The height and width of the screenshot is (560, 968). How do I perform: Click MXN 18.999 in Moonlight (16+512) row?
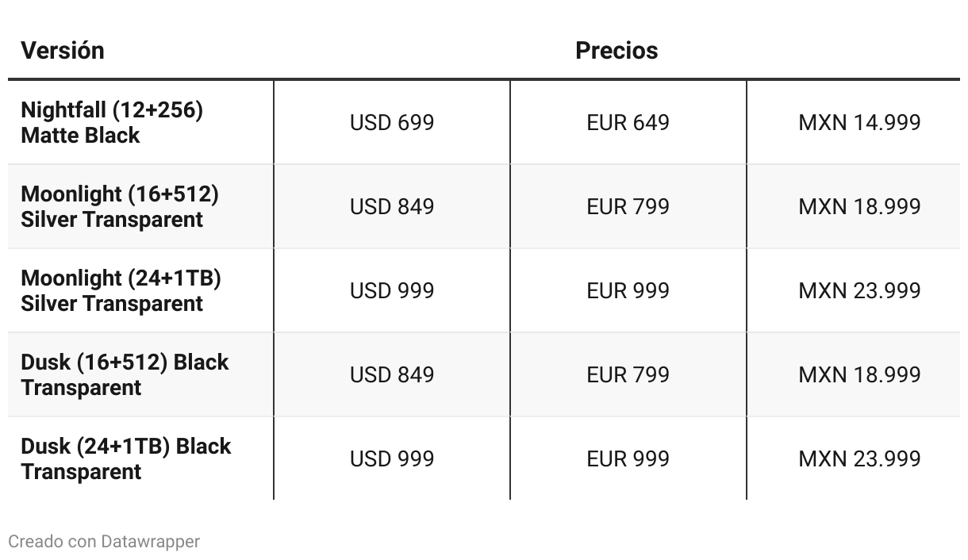click(x=859, y=206)
